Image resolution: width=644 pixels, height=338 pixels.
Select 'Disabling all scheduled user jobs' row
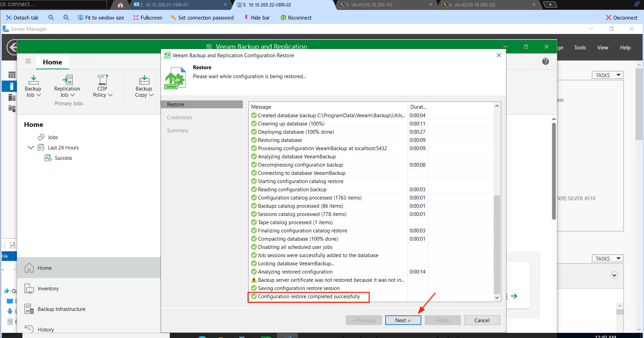click(x=372, y=247)
